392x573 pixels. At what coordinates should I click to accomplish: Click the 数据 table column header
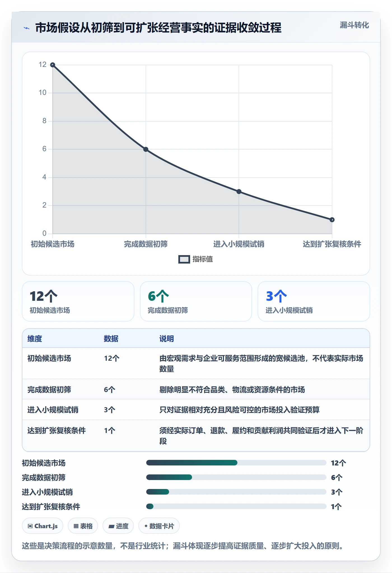[x=111, y=339]
